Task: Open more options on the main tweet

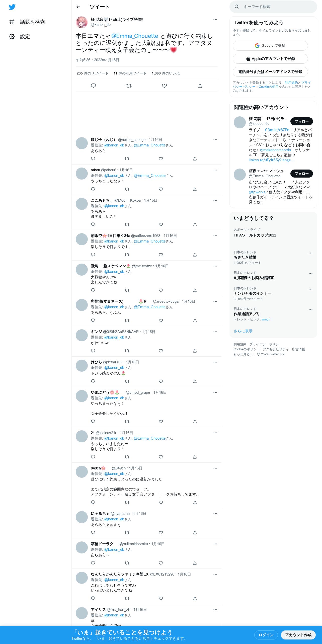Action: point(215,20)
